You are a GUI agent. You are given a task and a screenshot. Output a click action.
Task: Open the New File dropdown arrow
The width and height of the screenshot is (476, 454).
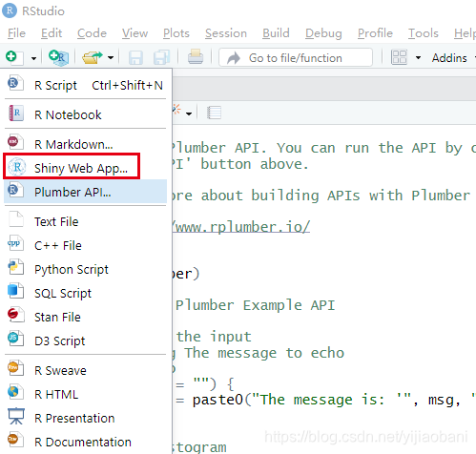tap(33, 58)
